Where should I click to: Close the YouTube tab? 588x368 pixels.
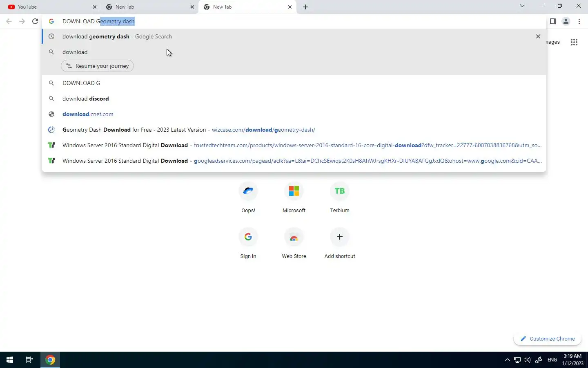coord(95,7)
